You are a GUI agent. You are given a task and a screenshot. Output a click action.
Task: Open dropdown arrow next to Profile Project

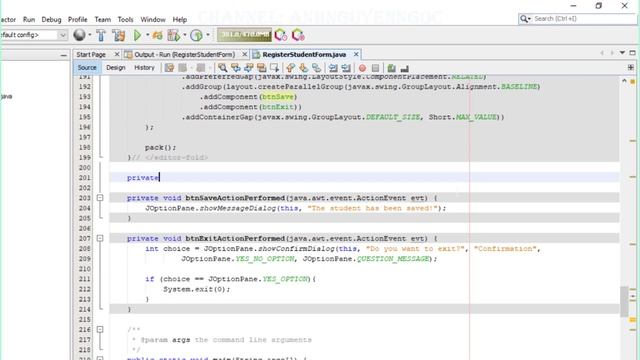(x=185, y=35)
